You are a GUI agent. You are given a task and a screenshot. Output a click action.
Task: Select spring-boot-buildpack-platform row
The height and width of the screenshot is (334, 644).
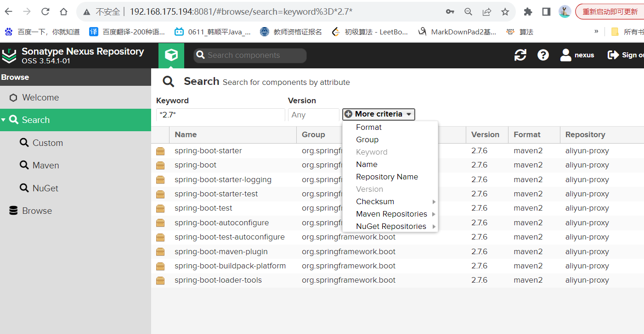point(397,266)
